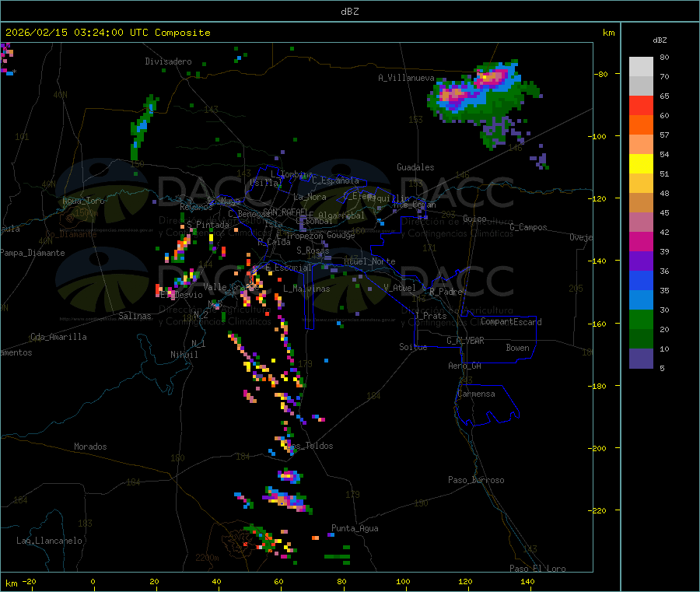Viewport: 700px width, 592px height.
Task: Select the blue 36 dBZ legend swatch
Action: click(x=641, y=280)
